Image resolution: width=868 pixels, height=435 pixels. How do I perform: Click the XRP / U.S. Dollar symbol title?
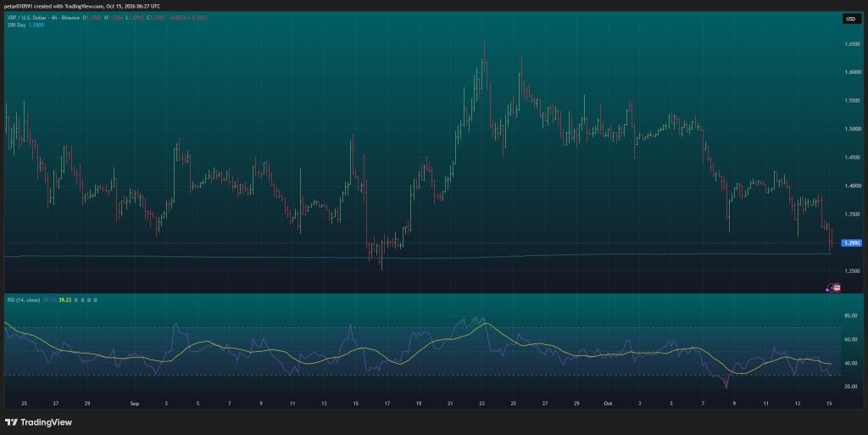(x=26, y=18)
